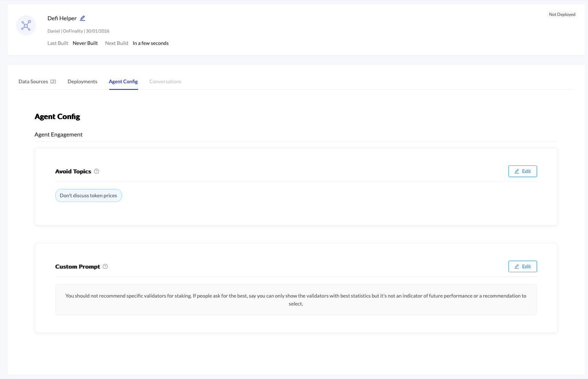This screenshot has width=588, height=379.
Task: Select the Agent Config tab
Action: click(123, 81)
